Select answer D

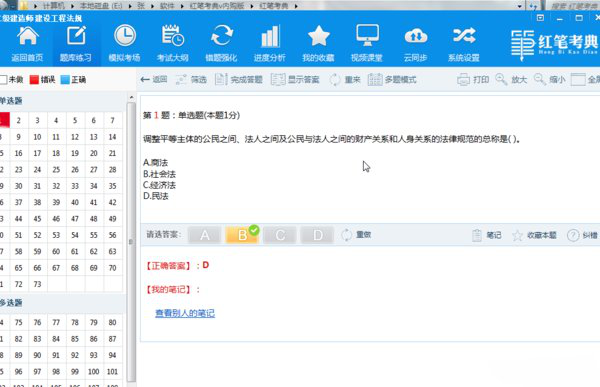[x=318, y=235]
